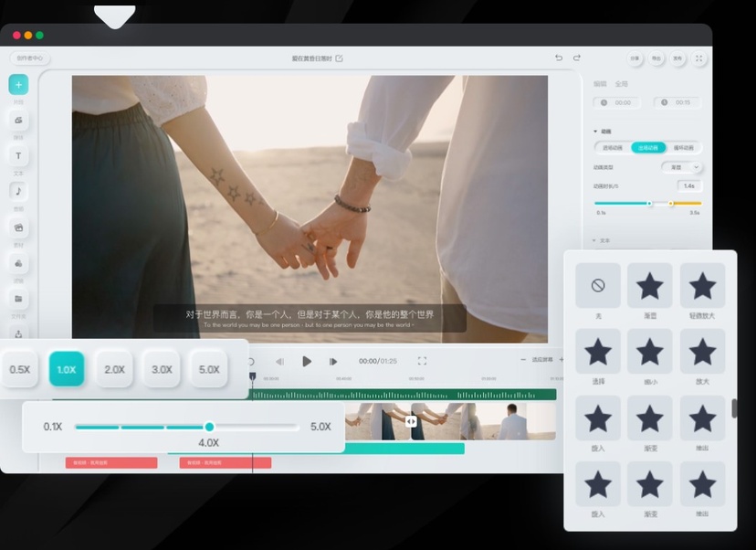Image resolution: width=756 pixels, height=550 pixels.
Task: Play the video preview
Action: [306, 361]
